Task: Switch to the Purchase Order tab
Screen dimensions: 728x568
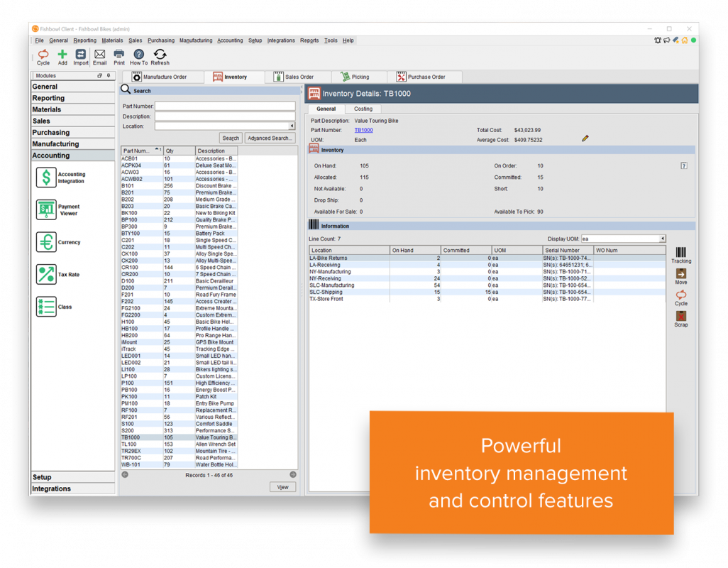Action: tap(425, 77)
